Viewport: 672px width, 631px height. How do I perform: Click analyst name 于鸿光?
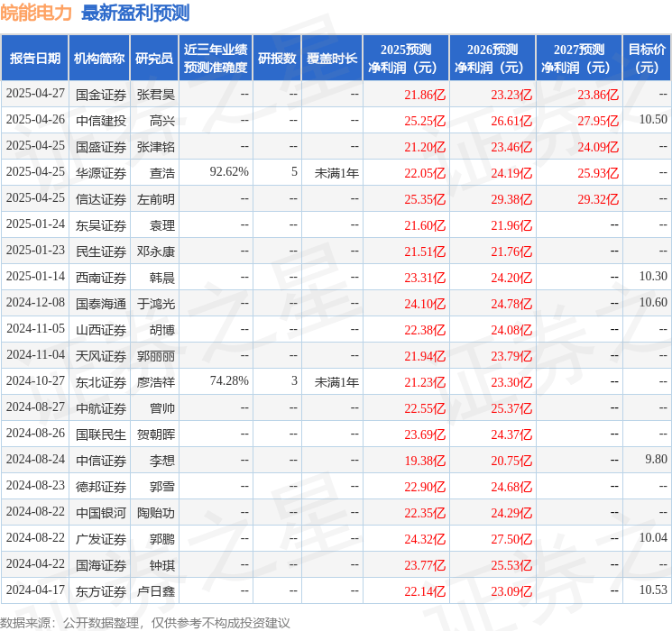[x=155, y=304]
